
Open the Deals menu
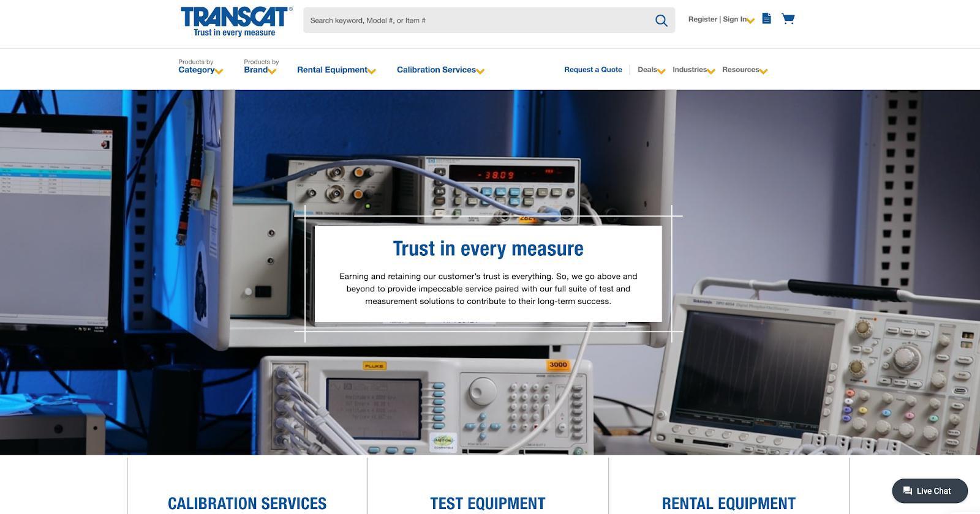click(650, 70)
